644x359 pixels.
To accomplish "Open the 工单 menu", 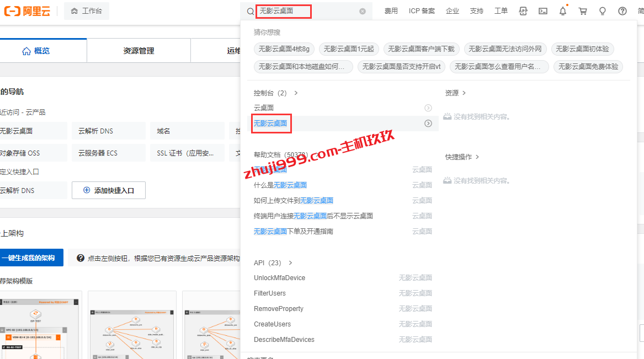I will pos(501,11).
